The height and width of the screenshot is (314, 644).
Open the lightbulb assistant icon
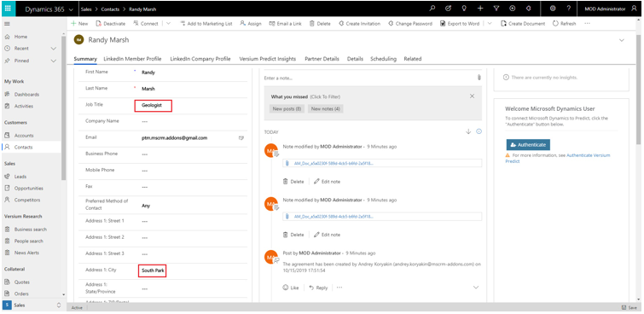pyautogui.click(x=464, y=9)
